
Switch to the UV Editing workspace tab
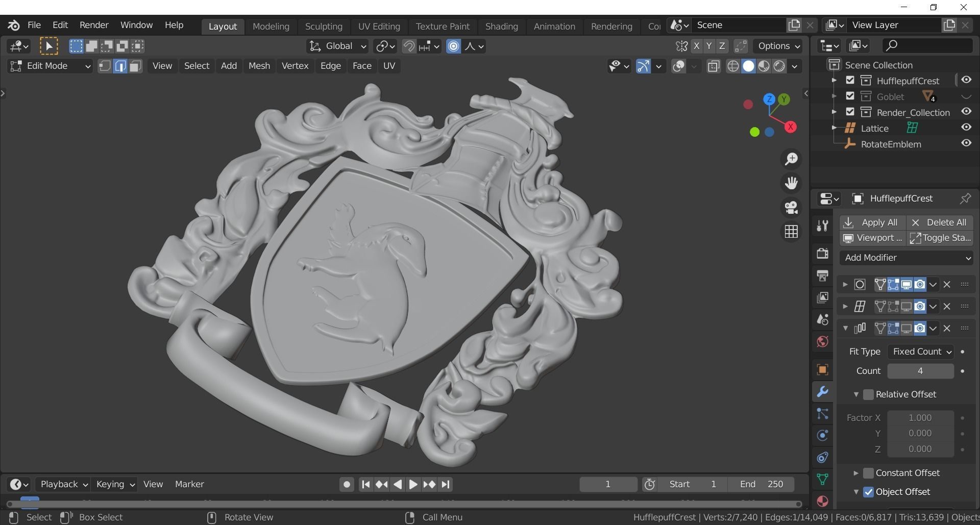click(x=379, y=27)
